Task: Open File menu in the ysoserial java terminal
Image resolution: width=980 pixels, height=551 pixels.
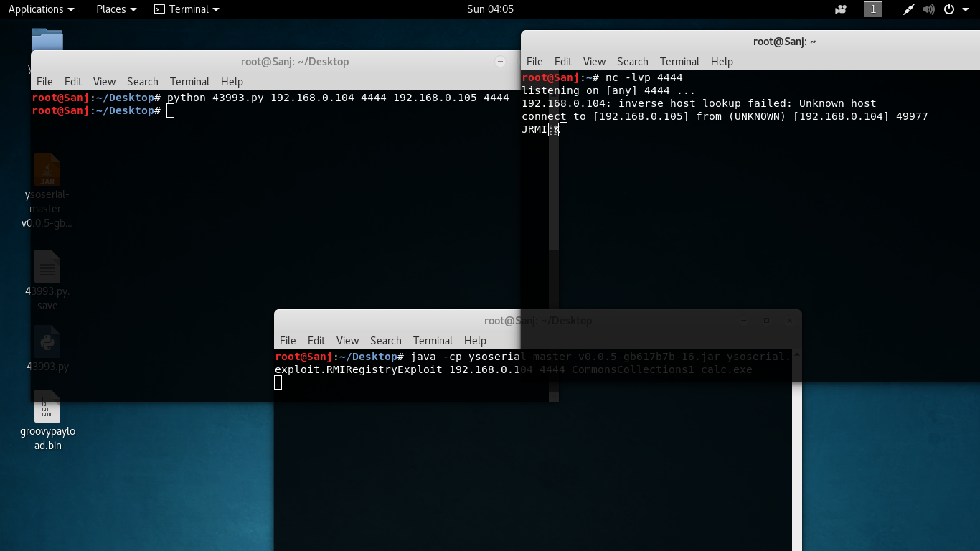Action: point(288,341)
